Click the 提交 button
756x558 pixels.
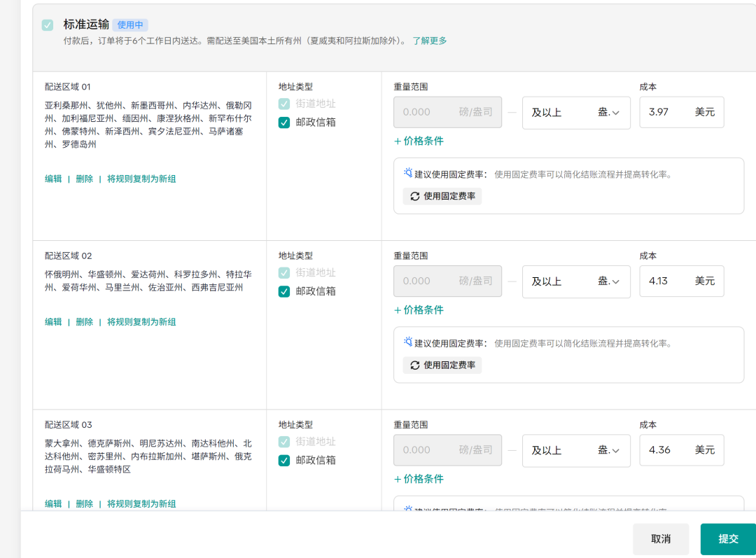tap(728, 539)
